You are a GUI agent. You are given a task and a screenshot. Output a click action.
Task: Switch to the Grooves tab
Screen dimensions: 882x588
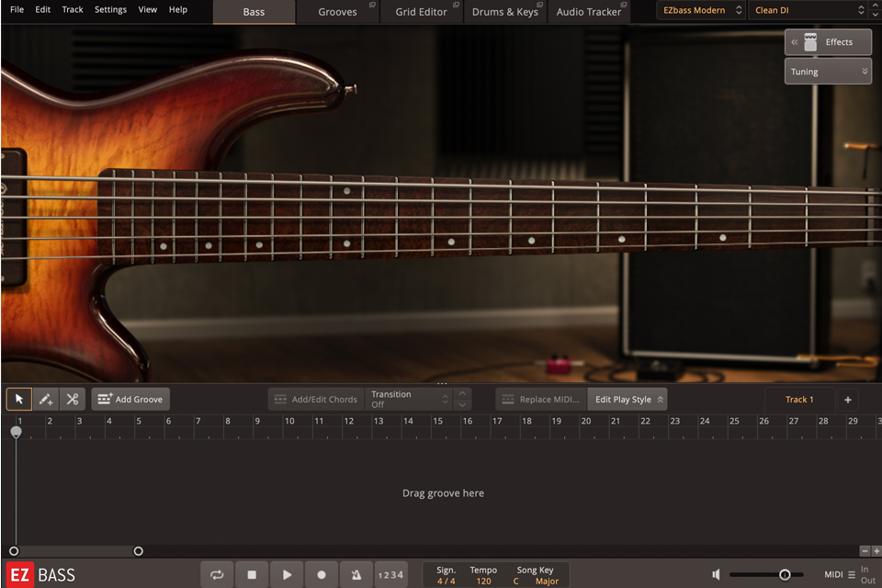coord(337,12)
